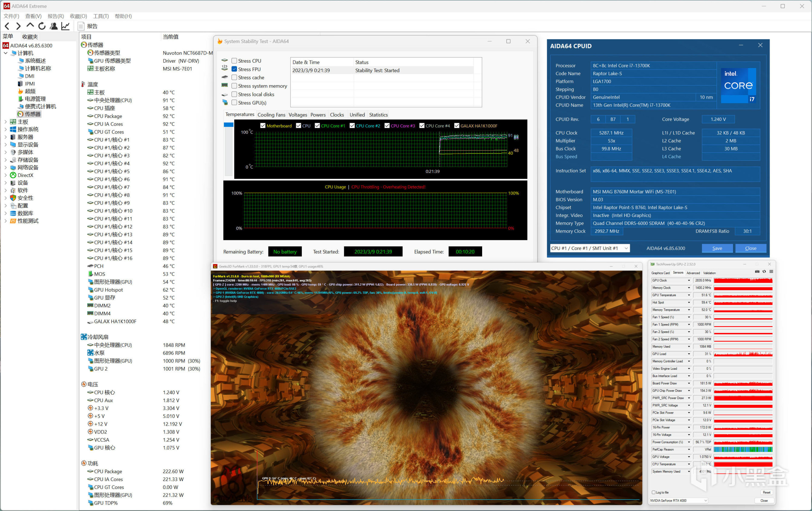Click the toolbar back arrow icon
812x511 pixels.
7,26
